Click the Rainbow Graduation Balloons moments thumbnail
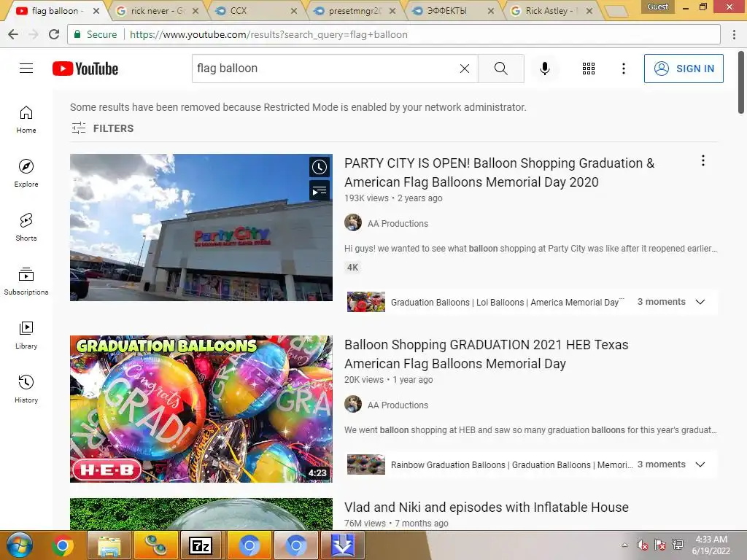747x560 pixels. point(366,464)
